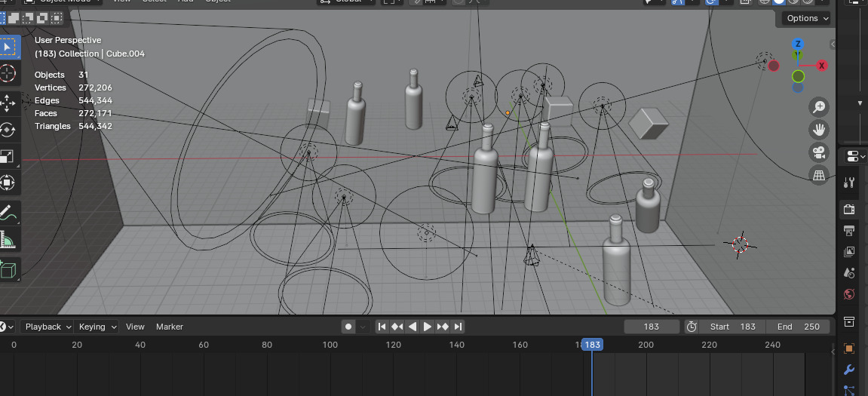This screenshot has width=868, height=396.
Task: Open Properties editor type dropdown
Action: tap(856, 157)
